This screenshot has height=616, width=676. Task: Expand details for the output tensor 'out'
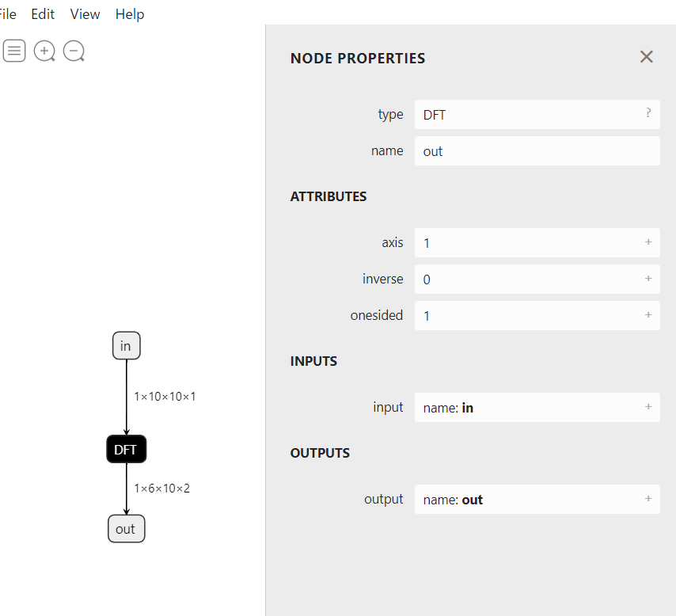pos(648,499)
